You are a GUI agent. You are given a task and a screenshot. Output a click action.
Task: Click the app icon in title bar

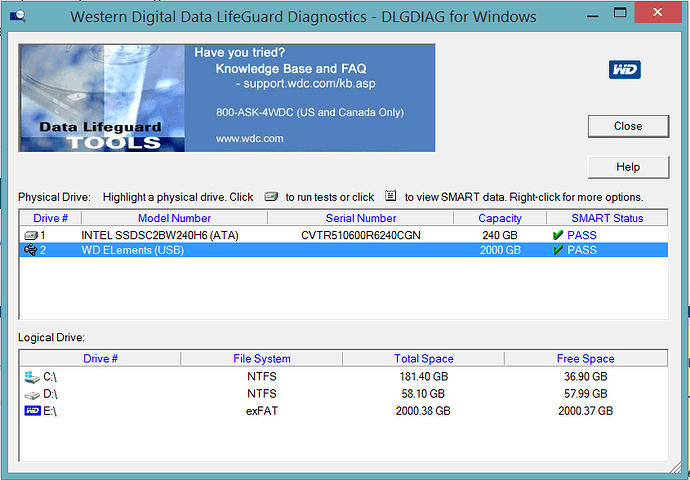point(18,16)
